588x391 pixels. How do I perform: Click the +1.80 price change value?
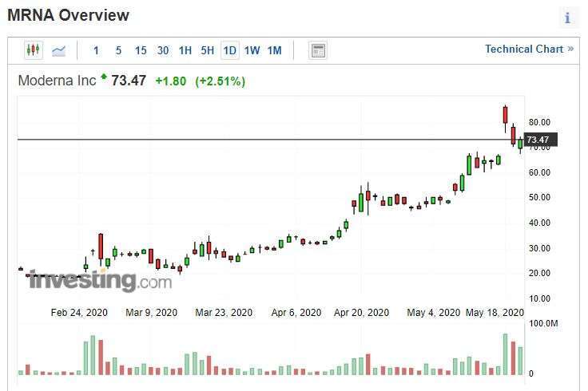(171, 81)
